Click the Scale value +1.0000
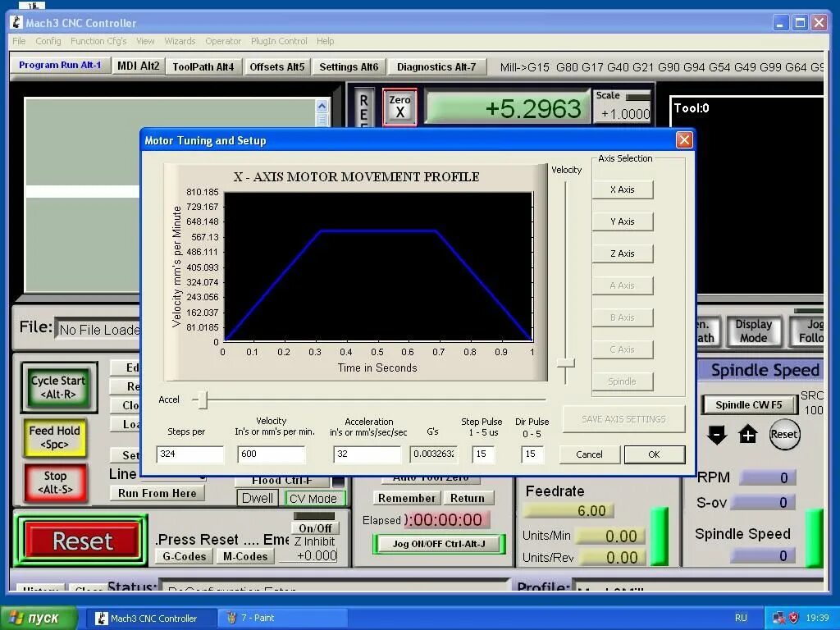The width and height of the screenshot is (840, 630). (623, 113)
